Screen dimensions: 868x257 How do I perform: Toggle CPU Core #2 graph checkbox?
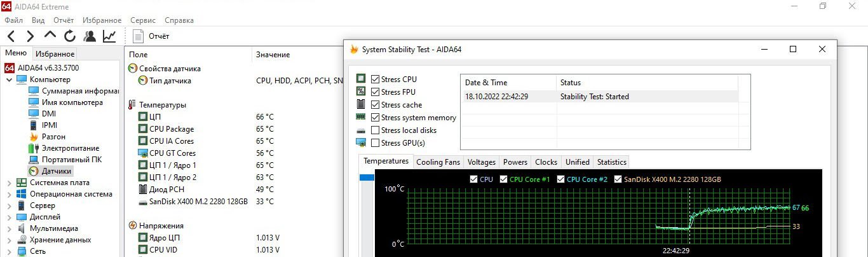(561, 179)
